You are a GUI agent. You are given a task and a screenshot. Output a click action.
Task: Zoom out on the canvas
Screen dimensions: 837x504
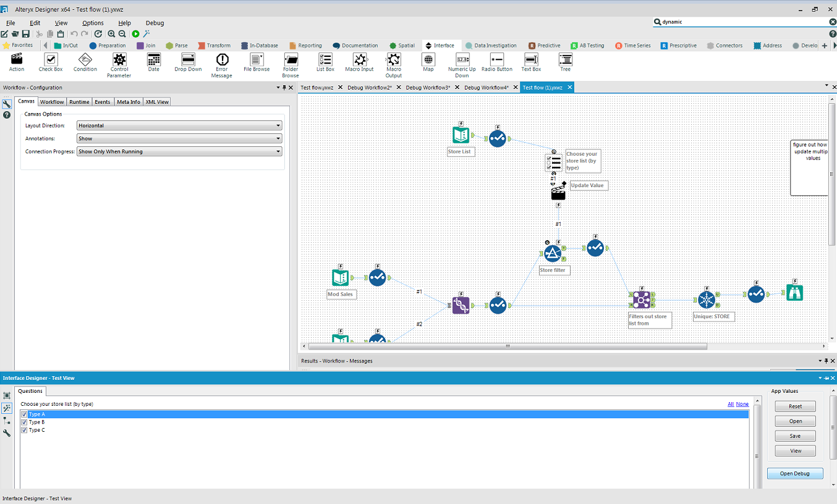122,34
